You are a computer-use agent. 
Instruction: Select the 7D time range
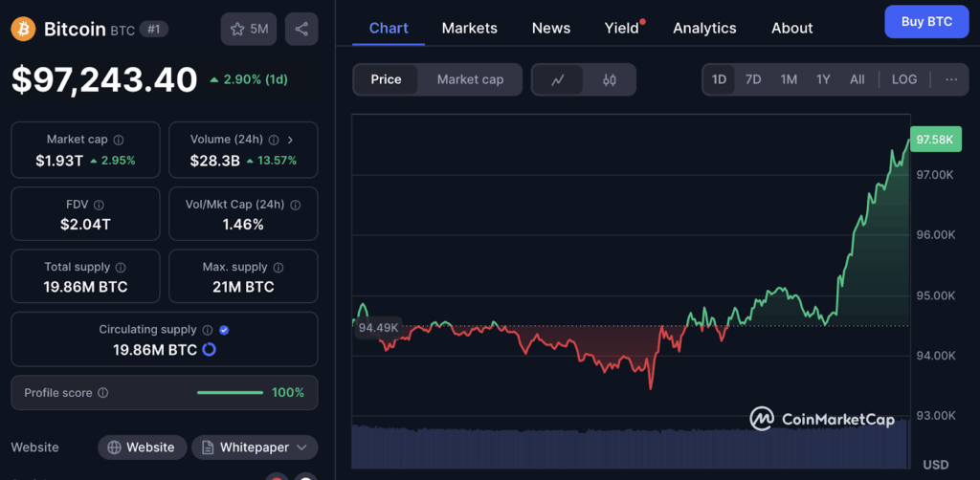(753, 79)
